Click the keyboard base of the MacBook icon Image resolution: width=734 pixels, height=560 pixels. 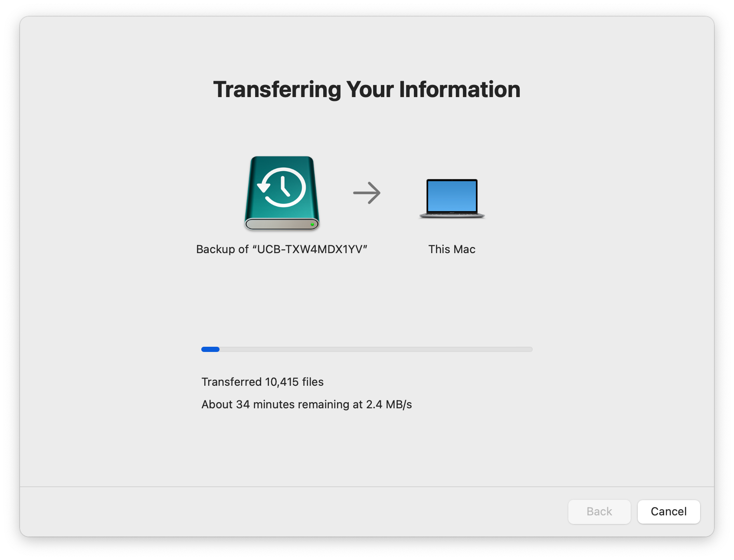point(452,215)
